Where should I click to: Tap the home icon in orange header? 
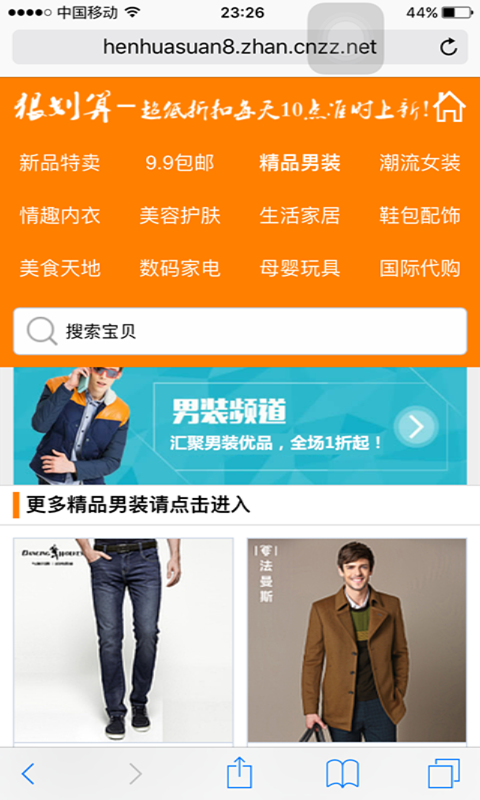click(449, 107)
